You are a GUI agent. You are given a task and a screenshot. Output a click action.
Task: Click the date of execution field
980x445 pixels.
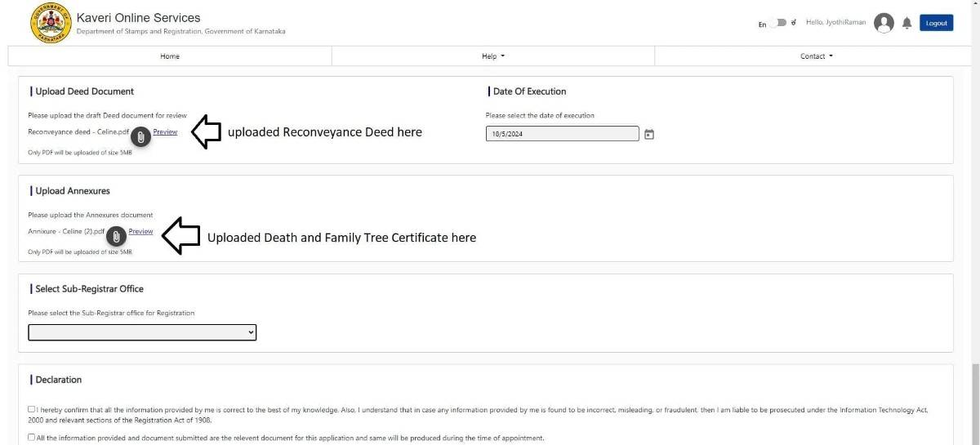pyautogui.click(x=562, y=134)
